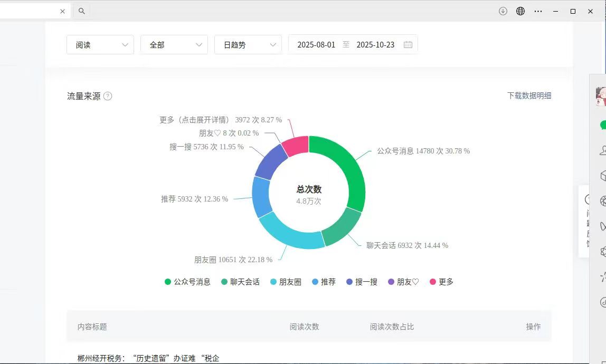This screenshot has width=606, height=364.
Task: Open the calendar icon in the date picker
Action: pos(408,44)
